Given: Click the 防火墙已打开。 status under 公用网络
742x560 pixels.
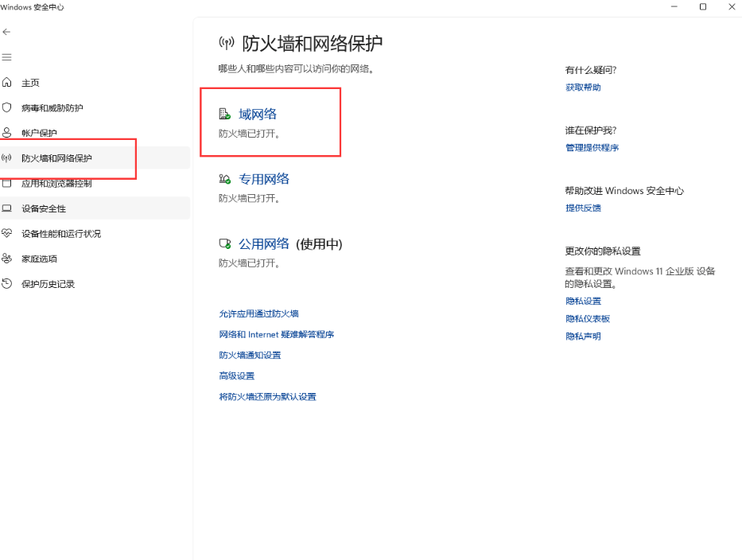Looking at the screenshot, I should (x=251, y=263).
